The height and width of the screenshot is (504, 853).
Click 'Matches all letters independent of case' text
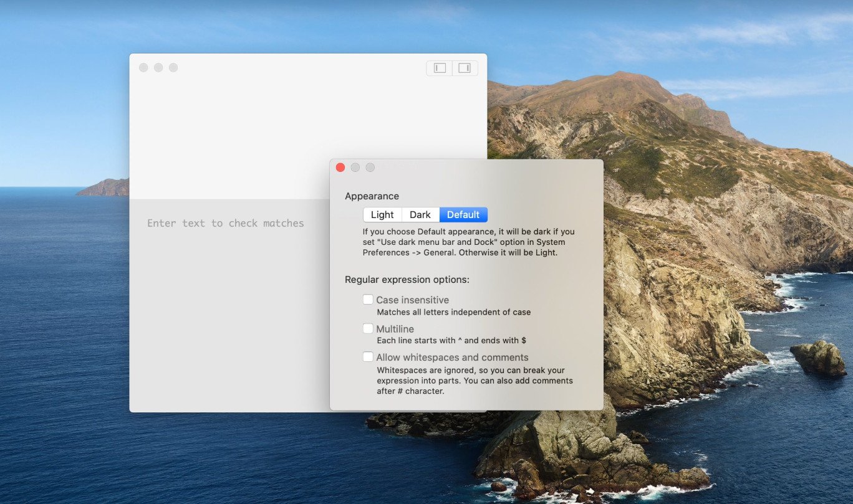(454, 312)
